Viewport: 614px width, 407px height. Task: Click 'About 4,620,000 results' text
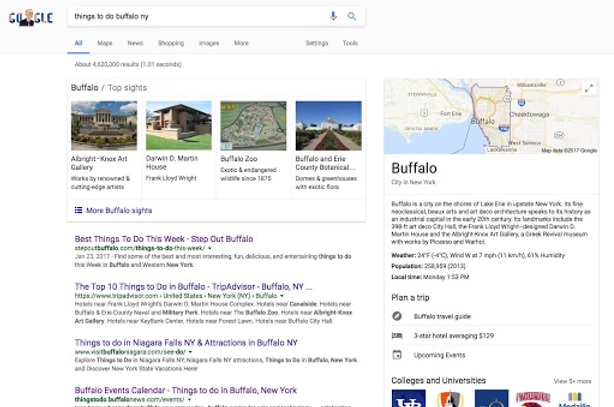click(x=128, y=64)
